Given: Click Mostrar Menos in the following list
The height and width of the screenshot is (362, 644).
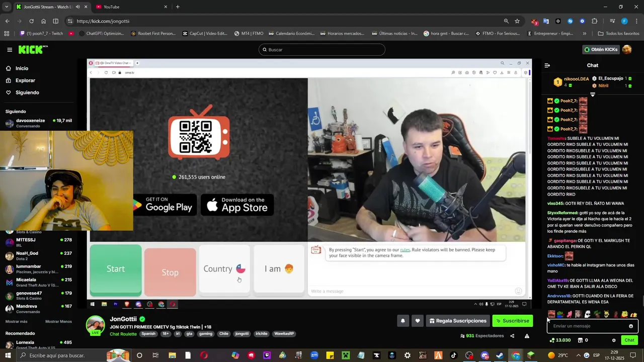Looking at the screenshot, I should [58, 322].
